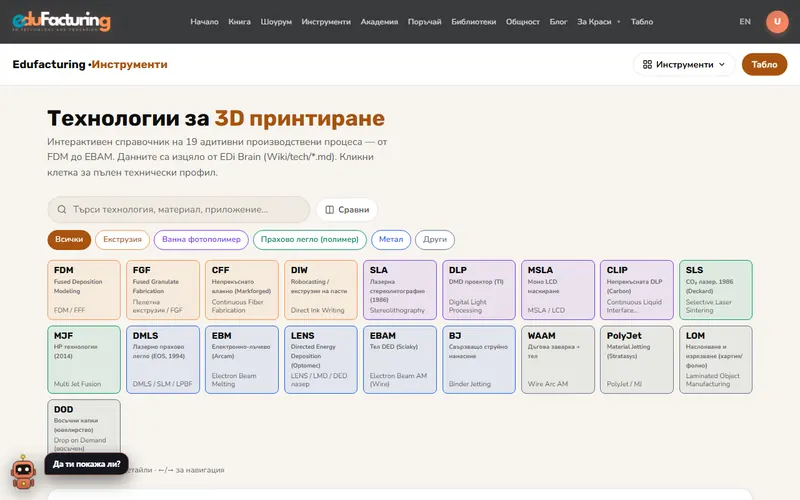
Task: Open the DIW Robocasting card
Action: [321, 290]
